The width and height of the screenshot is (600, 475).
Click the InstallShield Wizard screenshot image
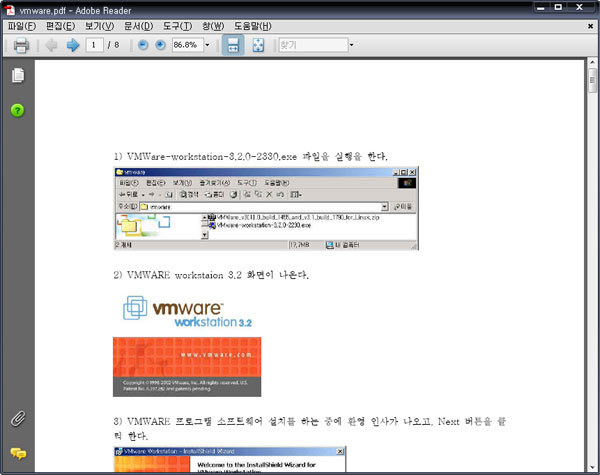click(x=230, y=459)
